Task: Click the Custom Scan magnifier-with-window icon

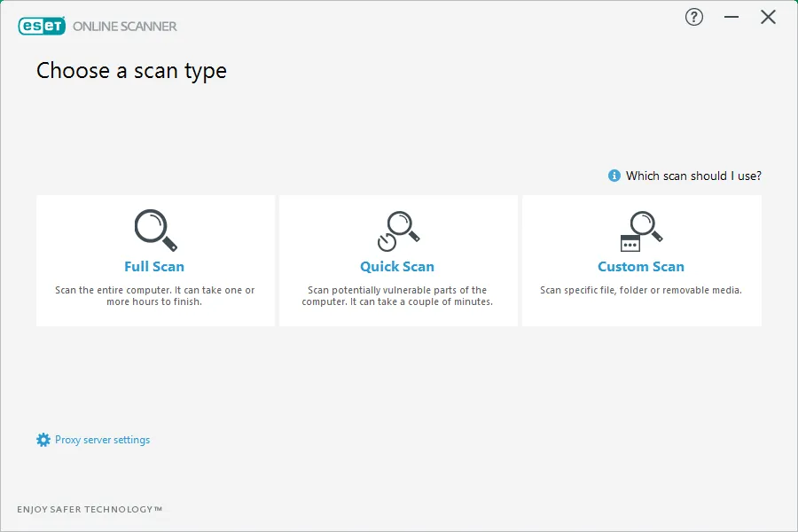Action: 641,231
